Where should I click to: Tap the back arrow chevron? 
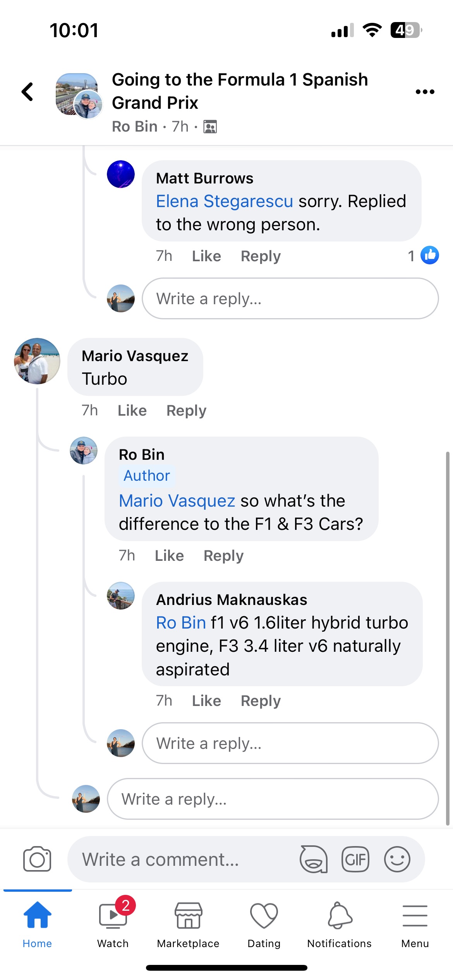coord(27,92)
